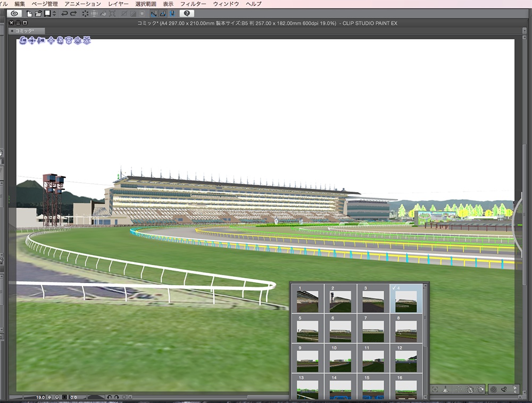
Task: Select the rotate 3D object icon
Action: click(60, 40)
